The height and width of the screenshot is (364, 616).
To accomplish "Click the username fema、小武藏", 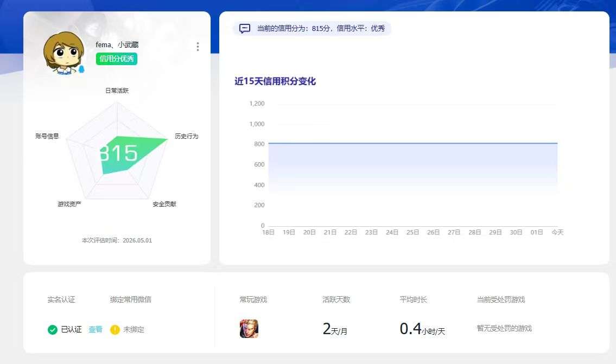I will [x=117, y=45].
